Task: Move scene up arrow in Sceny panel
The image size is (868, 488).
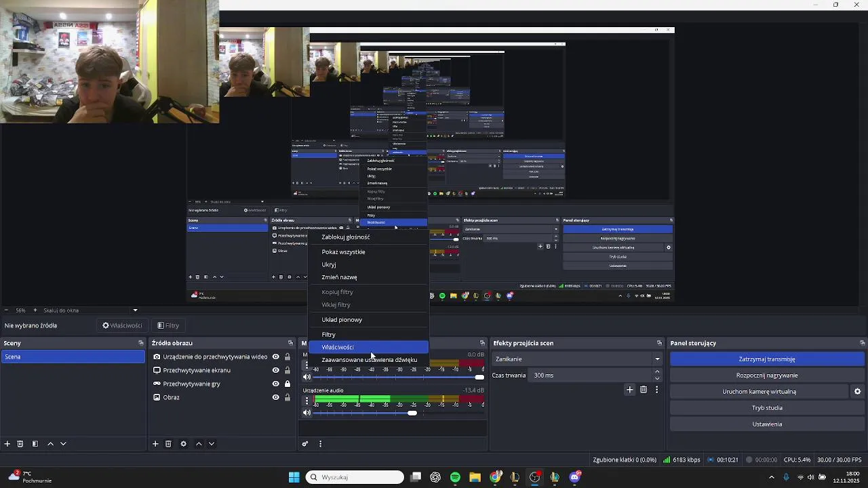Action: (x=50, y=444)
